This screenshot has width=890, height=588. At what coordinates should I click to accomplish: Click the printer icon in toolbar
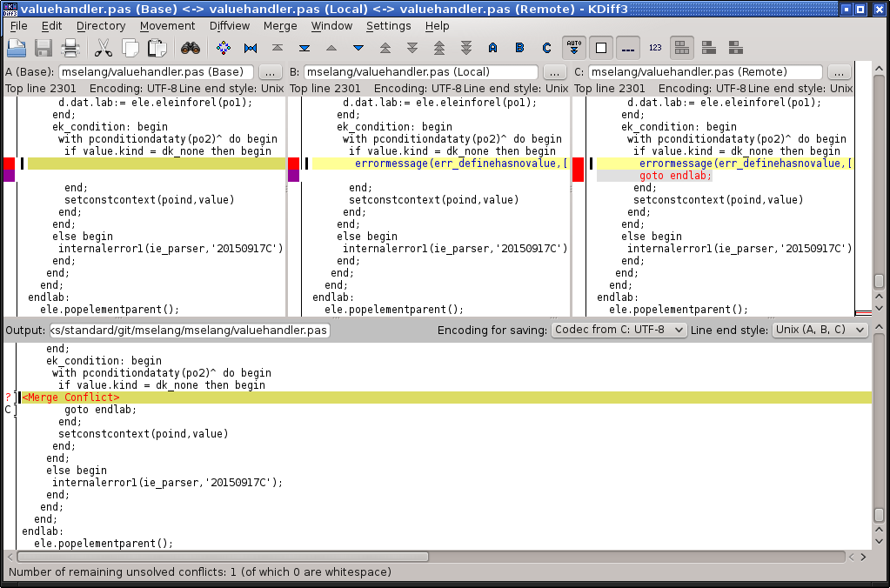click(x=71, y=48)
